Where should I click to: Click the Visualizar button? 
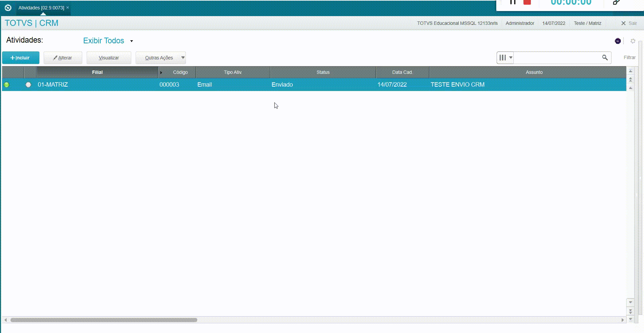[x=109, y=58]
